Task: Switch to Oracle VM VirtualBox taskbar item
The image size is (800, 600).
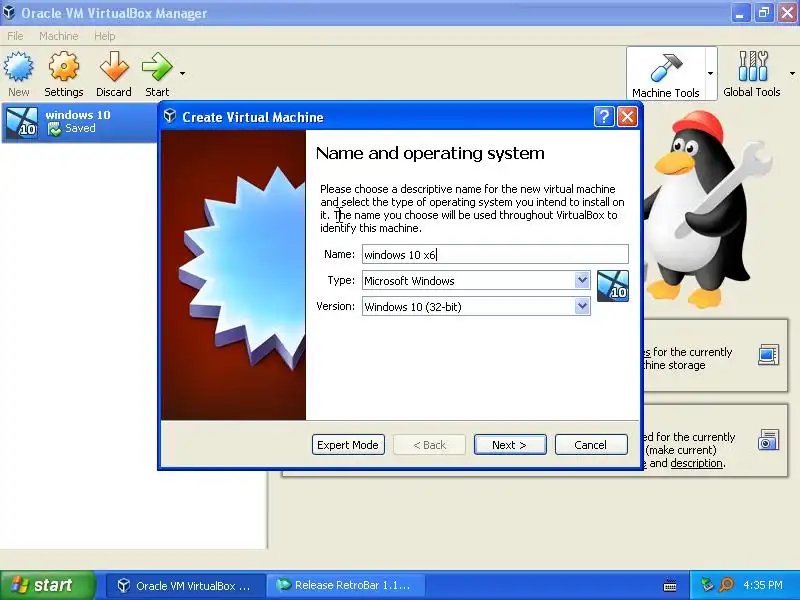Action: coord(186,585)
